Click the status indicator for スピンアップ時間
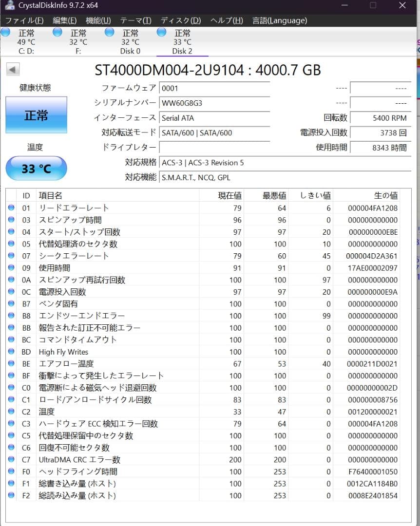The width and height of the screenshot is (420, 526). pos(12,220)
